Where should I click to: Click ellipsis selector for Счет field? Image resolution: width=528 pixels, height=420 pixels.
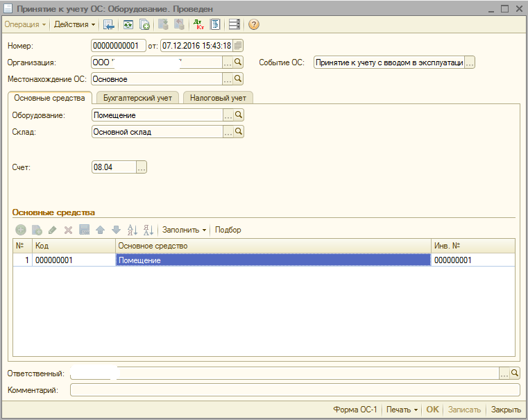coord(142,167)
